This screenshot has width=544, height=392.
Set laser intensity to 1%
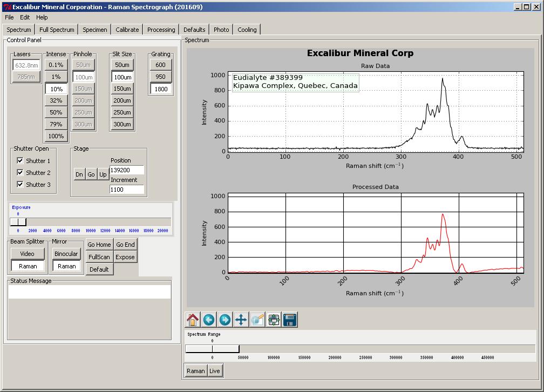tap(56, 77)
